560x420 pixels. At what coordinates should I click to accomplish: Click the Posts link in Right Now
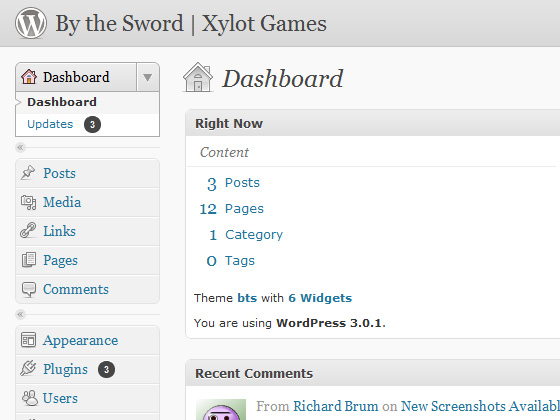coord(242,183)
